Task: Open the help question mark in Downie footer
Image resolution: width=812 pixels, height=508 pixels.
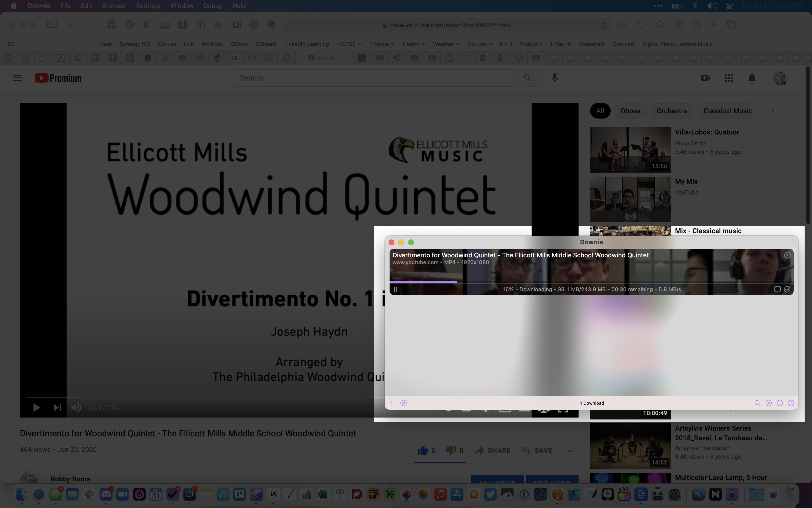Action: pyautogui.click(x=791, y=403)
